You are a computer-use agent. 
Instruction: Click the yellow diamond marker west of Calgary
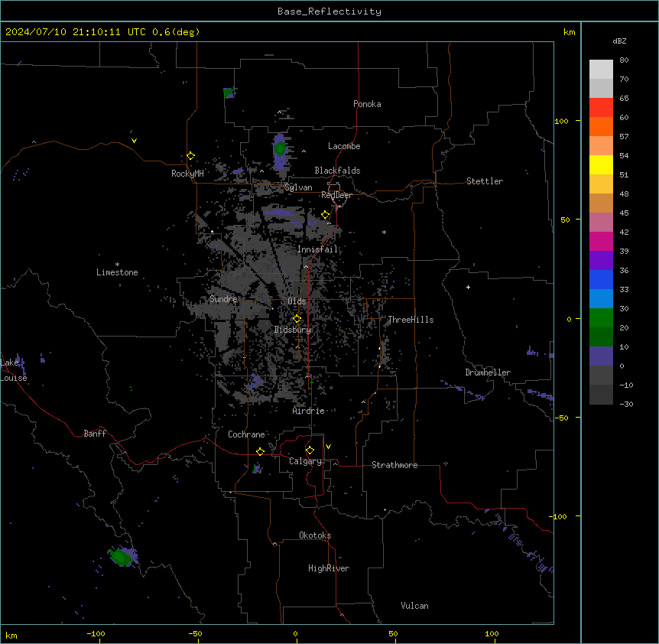click(260, 452)
